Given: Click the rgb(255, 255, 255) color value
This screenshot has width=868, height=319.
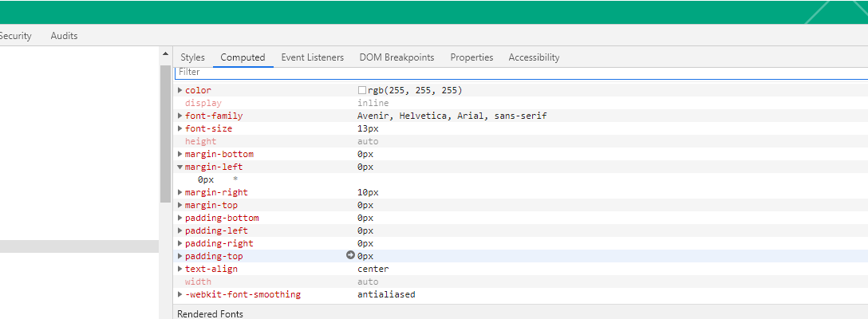Looking at the screenshot, I should 415,90.
